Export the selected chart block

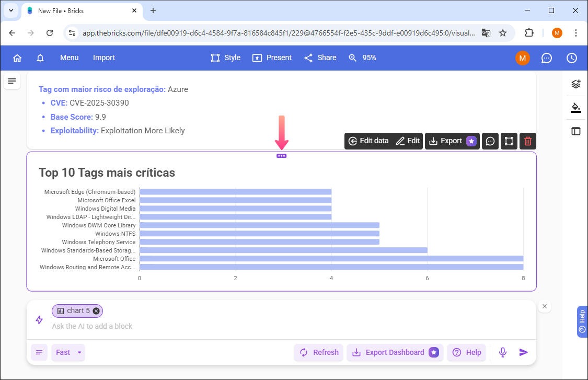click(452, 141)
